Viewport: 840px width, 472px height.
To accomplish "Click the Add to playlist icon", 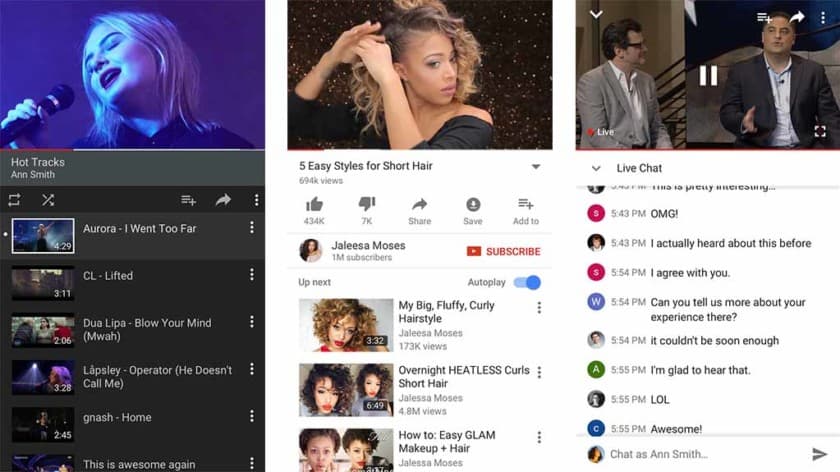I will pyautogui.click(x=525, y=205).
